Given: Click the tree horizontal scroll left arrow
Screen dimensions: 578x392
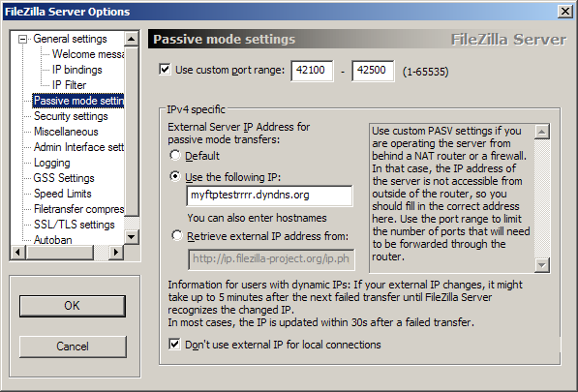Looking at the screenshot, I should coord(17,253).
